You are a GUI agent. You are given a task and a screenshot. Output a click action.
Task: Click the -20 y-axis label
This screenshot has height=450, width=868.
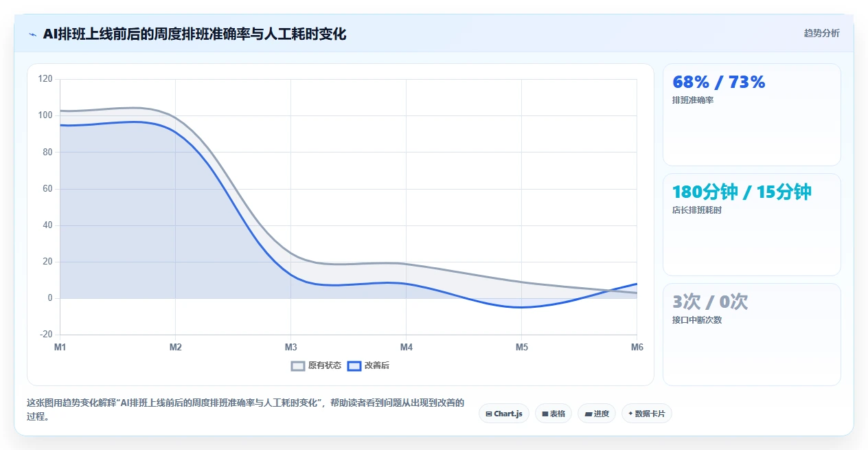coord(45,335)
